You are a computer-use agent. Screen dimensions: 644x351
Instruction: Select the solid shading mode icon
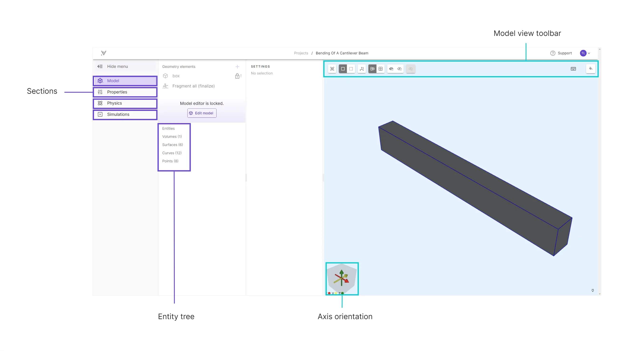343,69
